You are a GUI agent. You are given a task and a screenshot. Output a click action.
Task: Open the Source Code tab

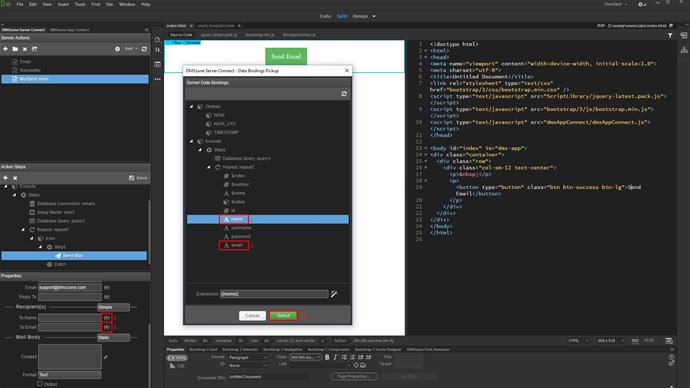181,35
